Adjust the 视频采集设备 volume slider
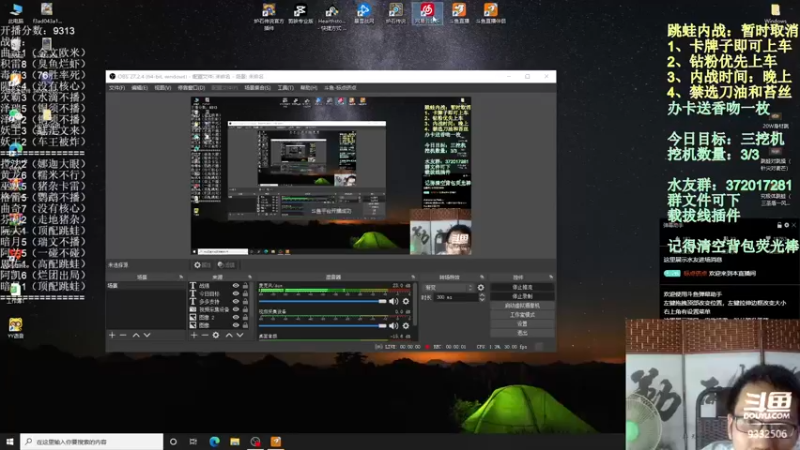The image size is (800, 450). [322, 326]
